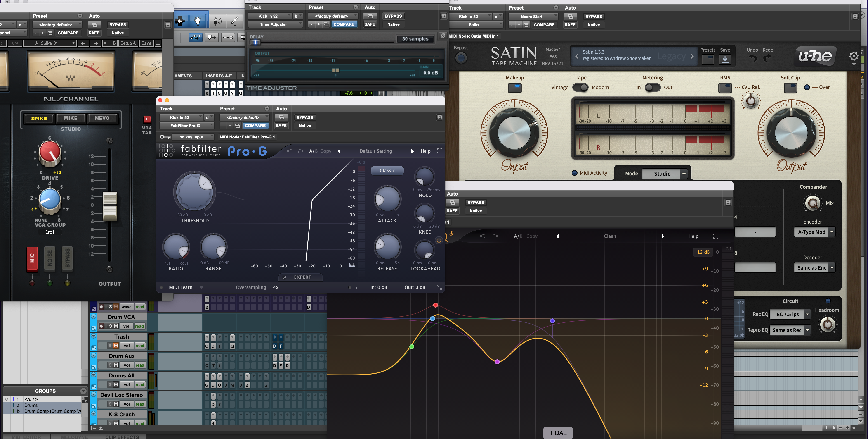Click Time Adjuster GAIN slider handle

tap(336, 70)
